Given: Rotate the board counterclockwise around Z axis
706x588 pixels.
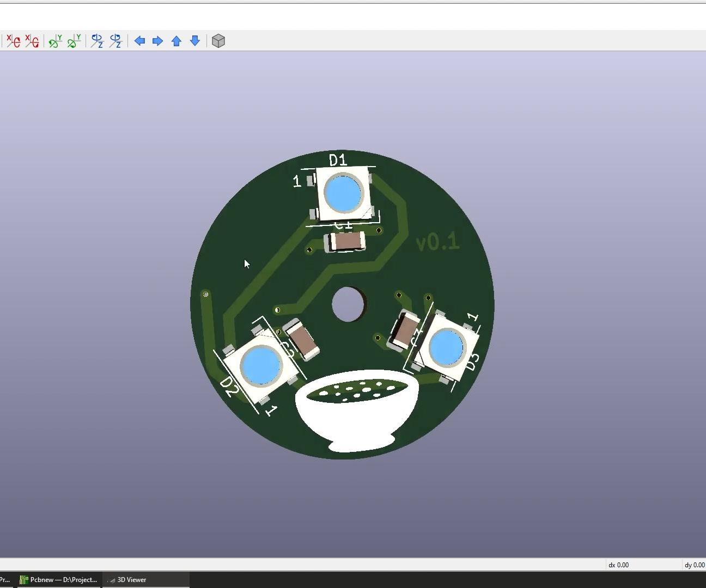Looking at the screenshot, I should (115, 40).
